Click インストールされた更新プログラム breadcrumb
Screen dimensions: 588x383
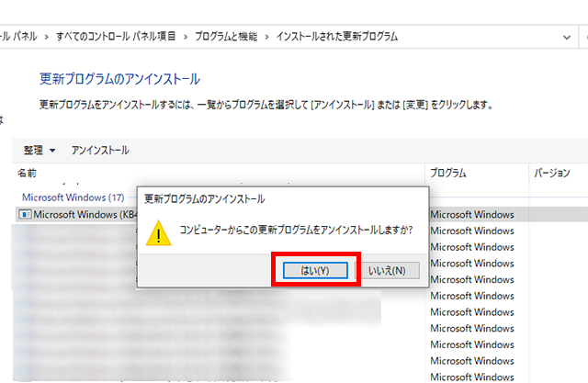337,37
